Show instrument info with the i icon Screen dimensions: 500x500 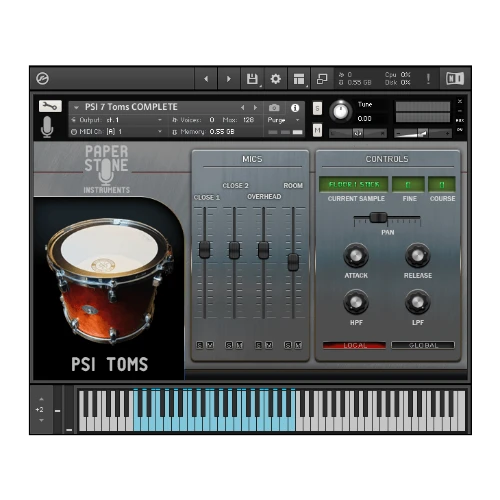coord(295,108)
